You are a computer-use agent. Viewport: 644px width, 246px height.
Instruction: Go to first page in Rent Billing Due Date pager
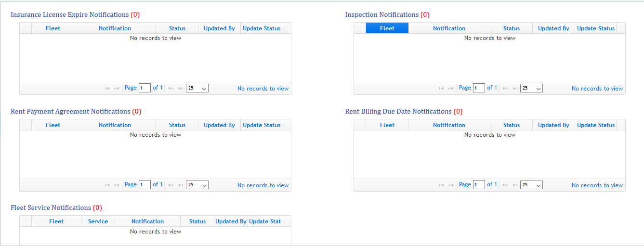click(x=441, y=185)
